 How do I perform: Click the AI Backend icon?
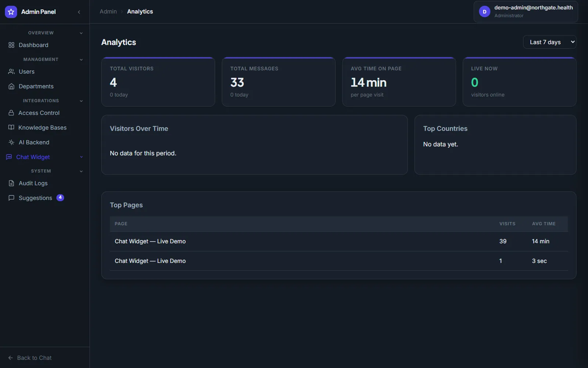click(x=11, y=142)
